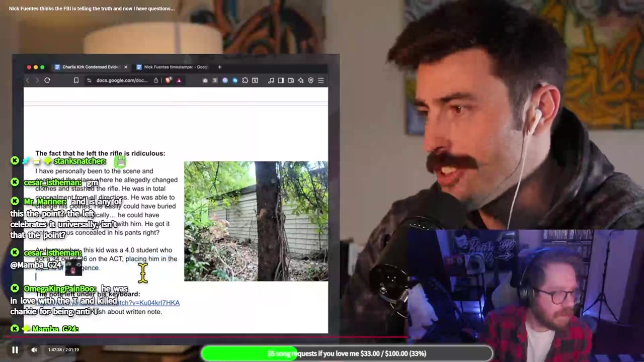Click the docs.google.com address field
This screenshot has width=644, height=362.
click(x=122, y=80)
